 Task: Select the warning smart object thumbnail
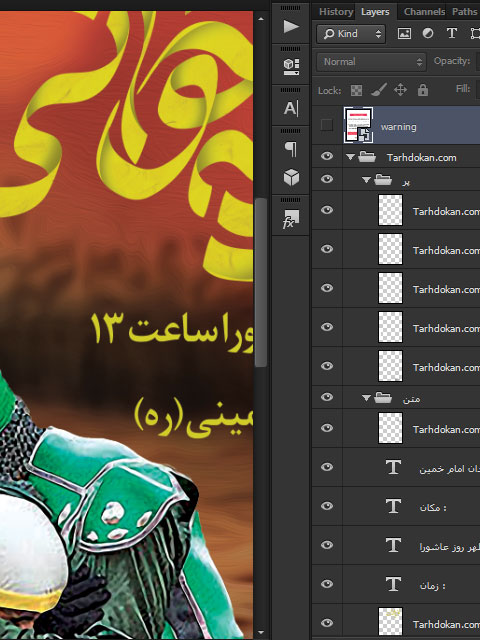[358, 125]
